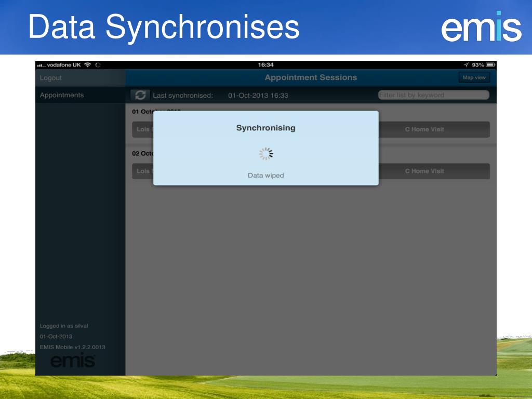Viewport: 532px width, 399px height.
Task: Click the battery indicator icon
Action: [x=490, y=64]
